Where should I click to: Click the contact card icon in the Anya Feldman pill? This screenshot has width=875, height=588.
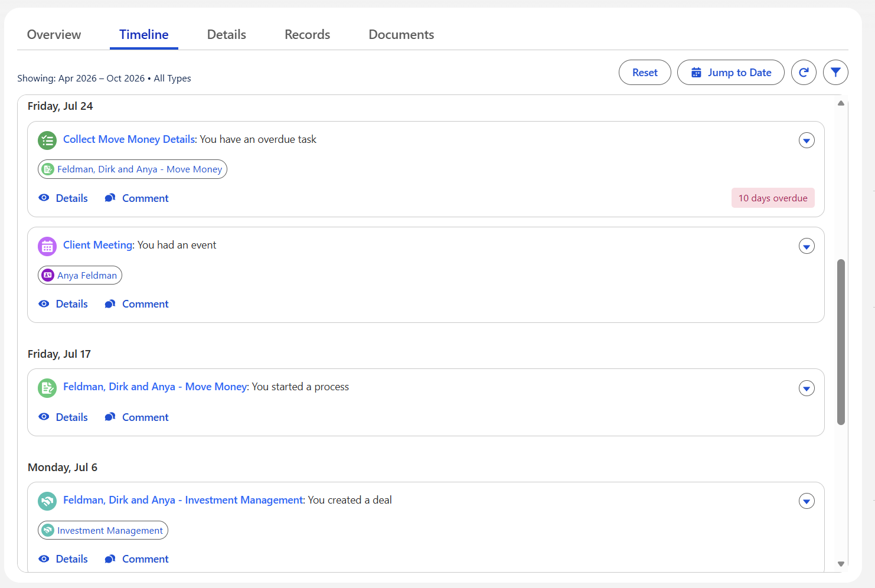(48, 275)
